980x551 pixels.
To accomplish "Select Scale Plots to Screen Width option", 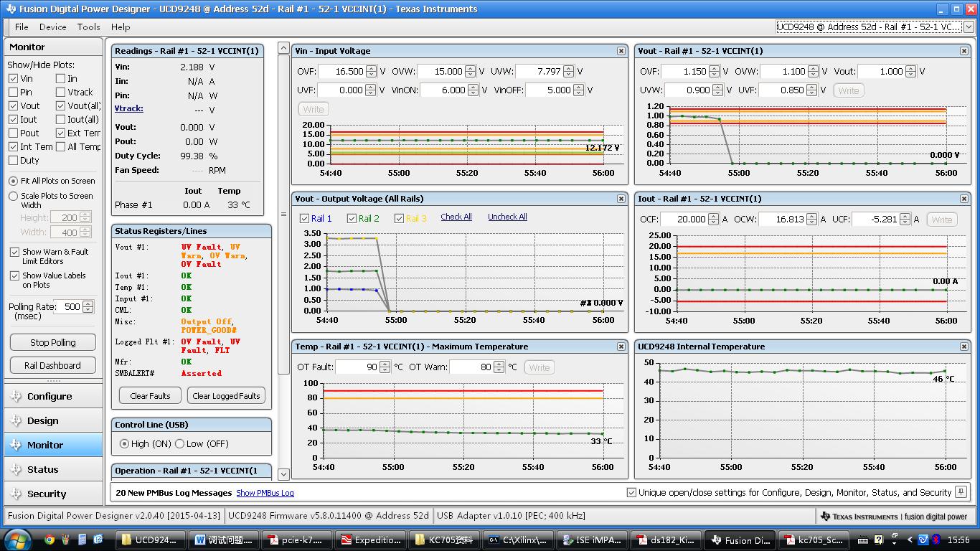I will (x=14, y=196).
